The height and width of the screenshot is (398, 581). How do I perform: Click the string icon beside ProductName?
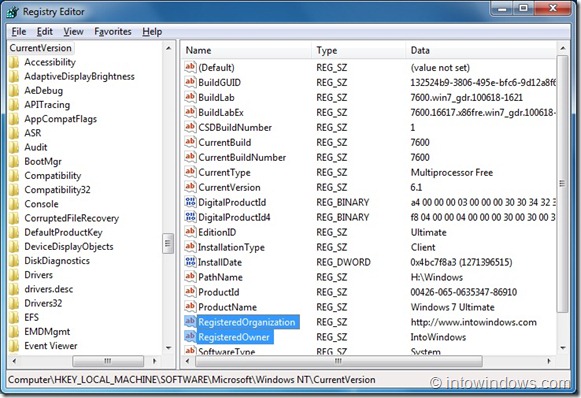click(x=190, y=306)
